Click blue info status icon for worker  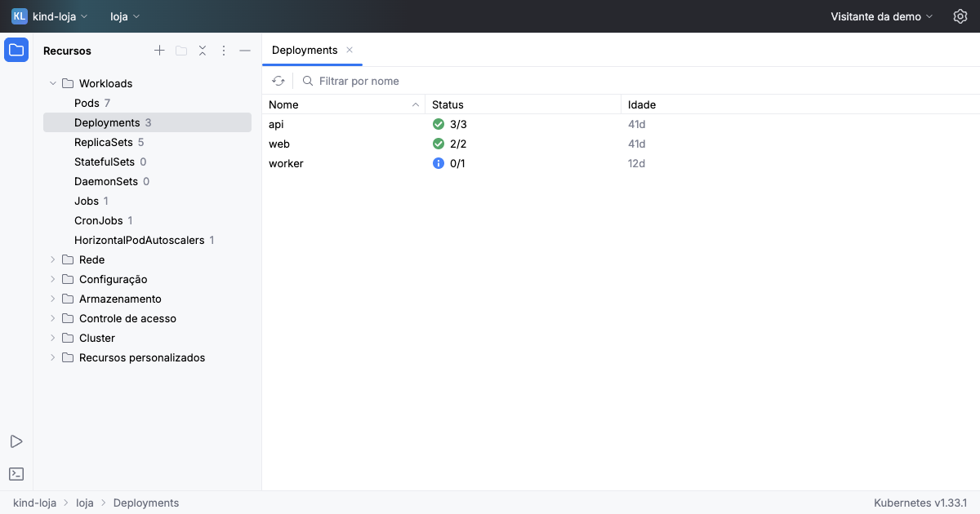click(439, 163)
